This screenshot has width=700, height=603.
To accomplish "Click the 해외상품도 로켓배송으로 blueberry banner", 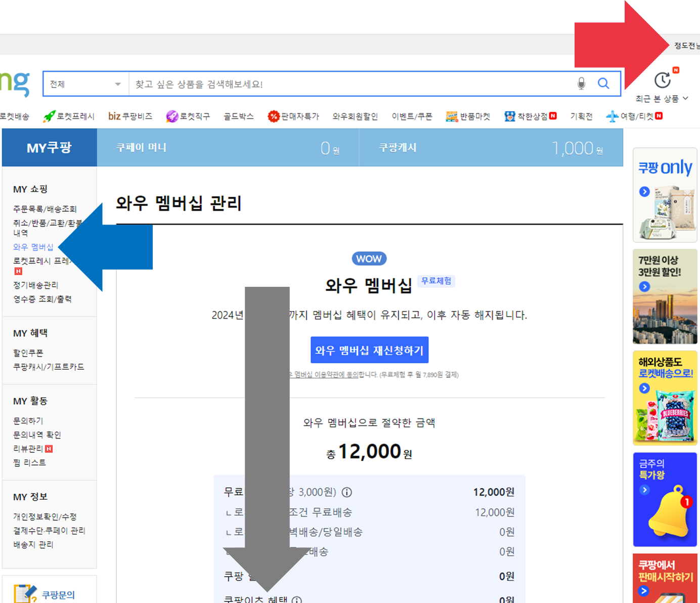I will [665, 398].
